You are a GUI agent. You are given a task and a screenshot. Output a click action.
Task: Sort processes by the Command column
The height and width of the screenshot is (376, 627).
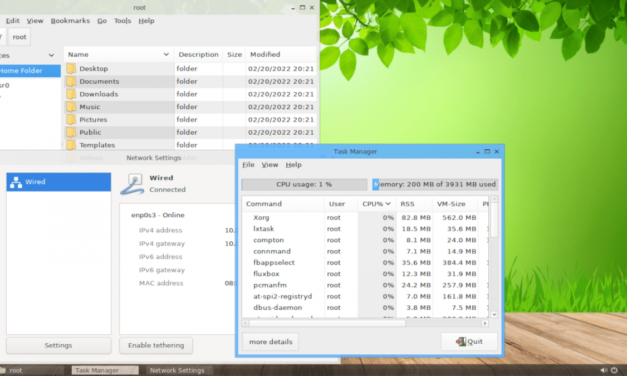283,204
